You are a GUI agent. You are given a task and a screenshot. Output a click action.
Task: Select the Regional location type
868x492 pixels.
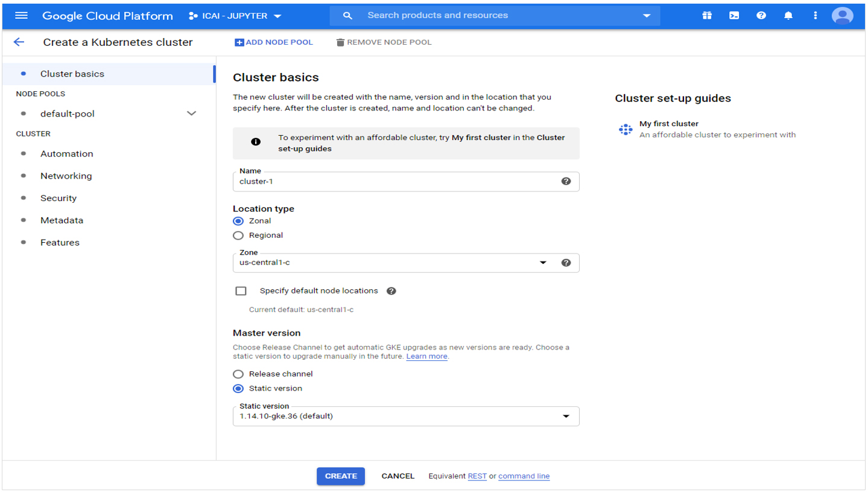(x=238, y=235)
